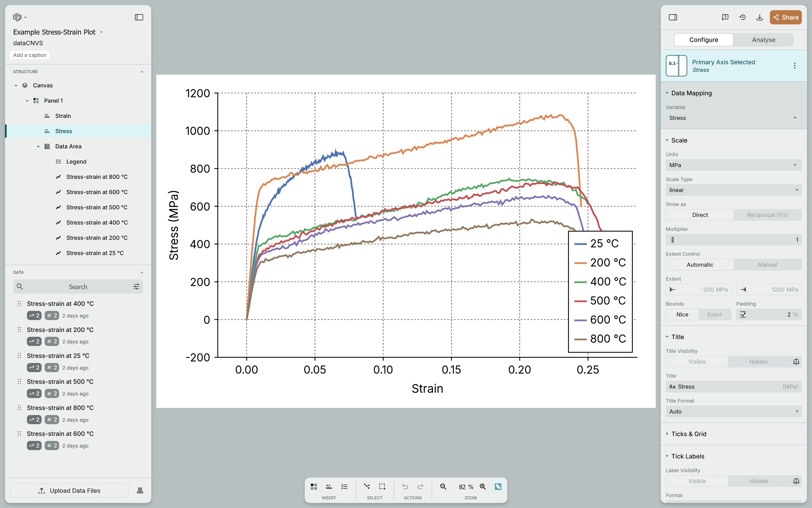Image resolution: width=812 pixels, height=508 pixels.
Task: Open the Units MPa dropdown
Action: (734, 165)
